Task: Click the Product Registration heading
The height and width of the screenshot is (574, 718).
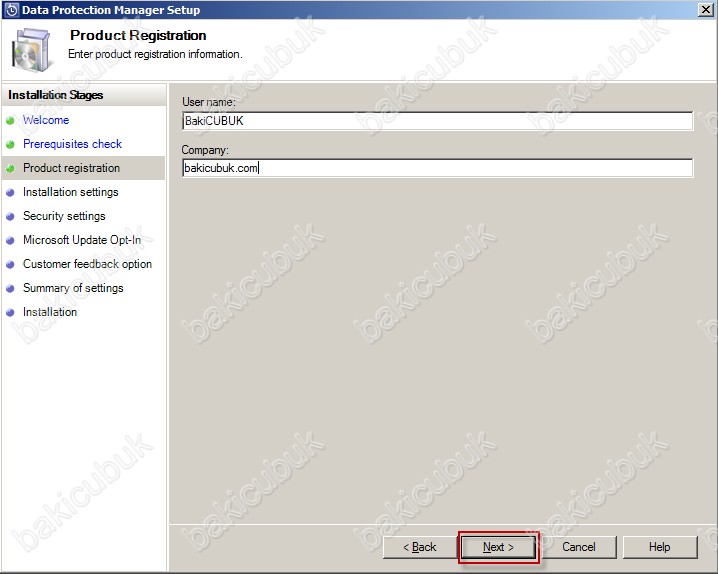Action: [x=138, y=35]
